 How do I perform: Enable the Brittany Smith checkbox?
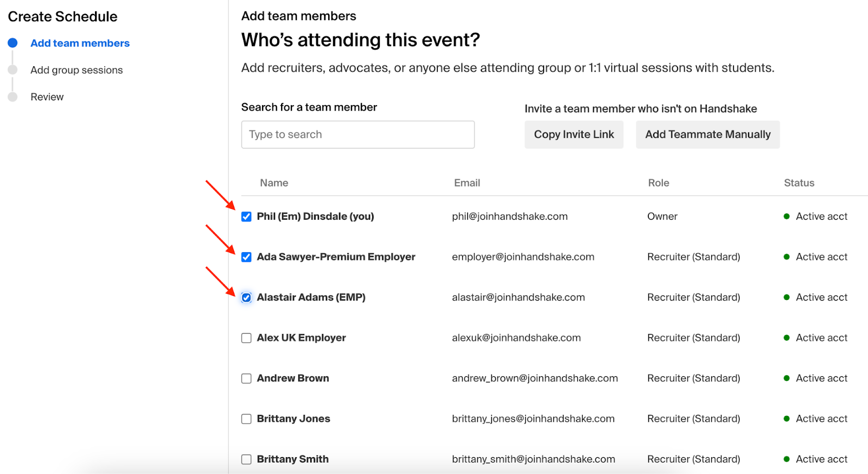tap(246, 459)
